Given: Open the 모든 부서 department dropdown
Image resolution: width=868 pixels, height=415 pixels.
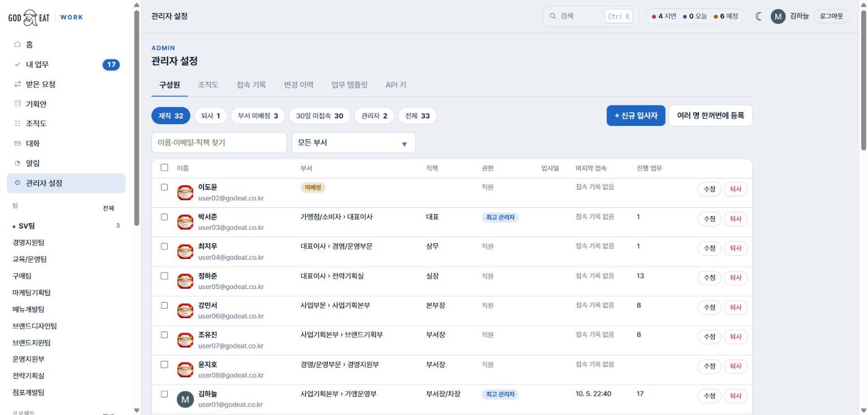Looking at the screenshot, I should pyautogui.click(x=353, y=143).
